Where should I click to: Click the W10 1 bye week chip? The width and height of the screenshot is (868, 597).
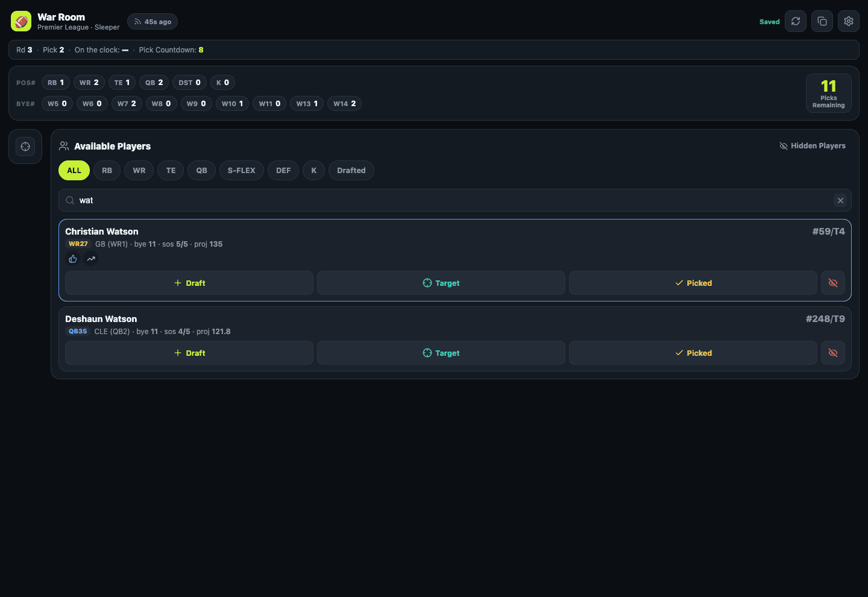pyautogui.click(x=233, y=104)
